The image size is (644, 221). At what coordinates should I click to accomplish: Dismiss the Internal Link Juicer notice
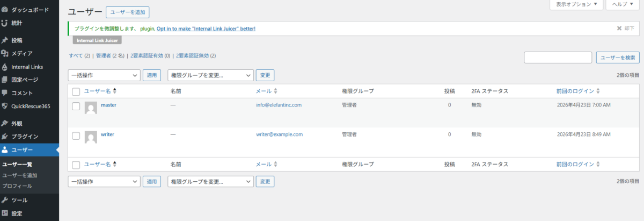[x=625, y=28]
